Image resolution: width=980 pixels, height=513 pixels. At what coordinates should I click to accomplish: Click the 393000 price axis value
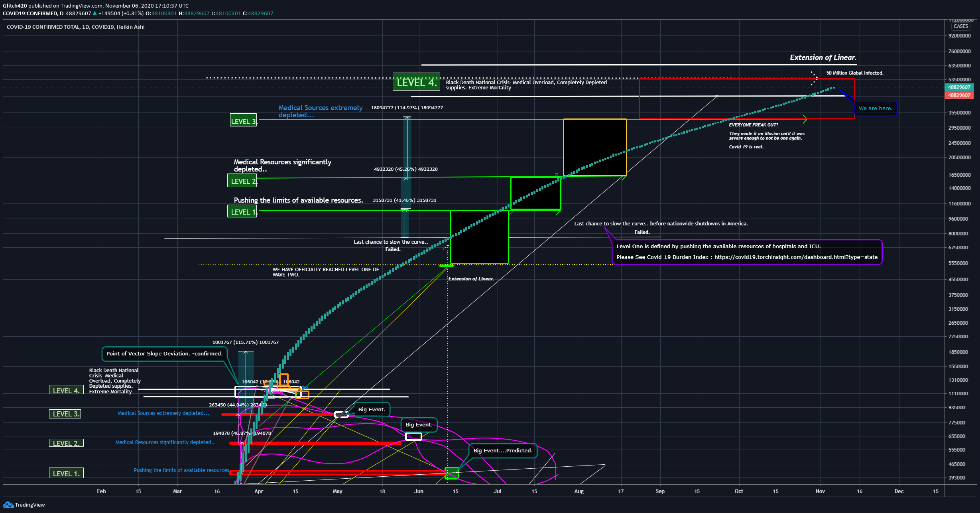tap(957, 477)
